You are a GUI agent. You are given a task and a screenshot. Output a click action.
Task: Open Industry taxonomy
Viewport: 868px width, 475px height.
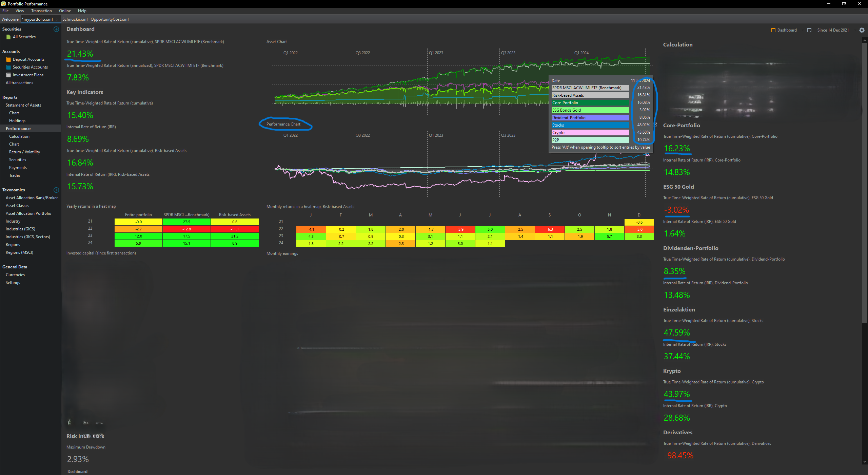(13, 221)
